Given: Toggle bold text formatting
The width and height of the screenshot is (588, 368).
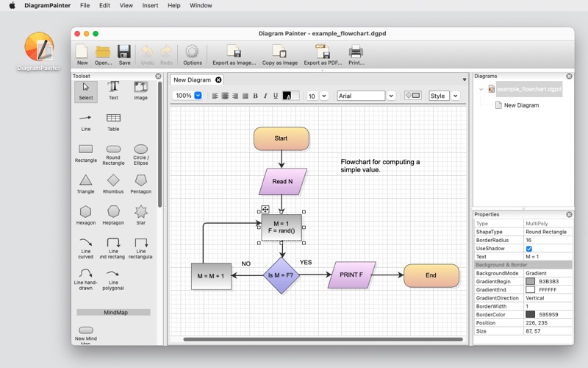Looking at the screenshot, I should point(255,96).
